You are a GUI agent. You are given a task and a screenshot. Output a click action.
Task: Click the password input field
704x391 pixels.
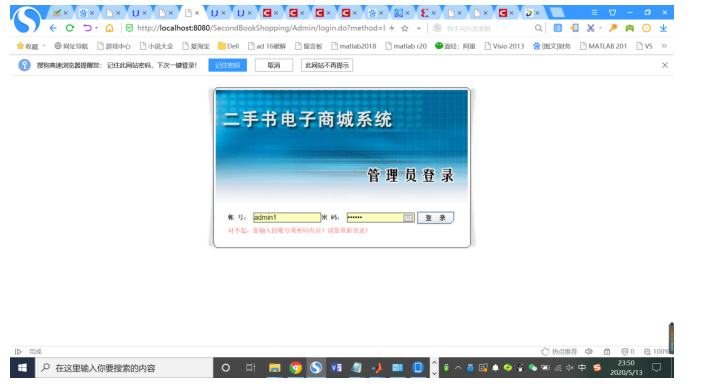click(380, 218)
